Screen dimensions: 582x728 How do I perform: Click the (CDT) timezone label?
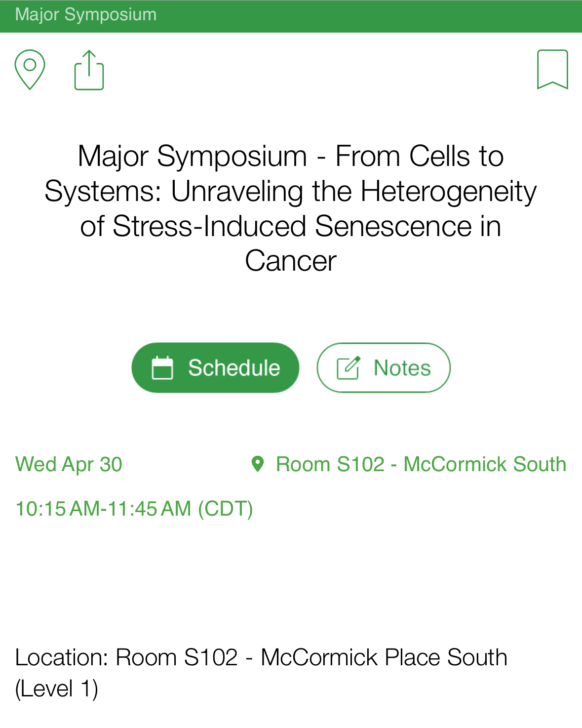click(x=226, y=509)
